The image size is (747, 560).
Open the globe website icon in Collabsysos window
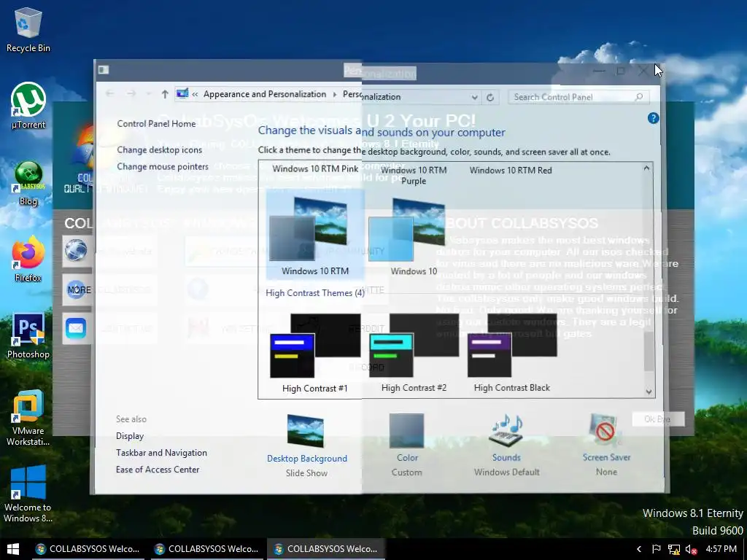pyautogui.click(x=76, y=251)
